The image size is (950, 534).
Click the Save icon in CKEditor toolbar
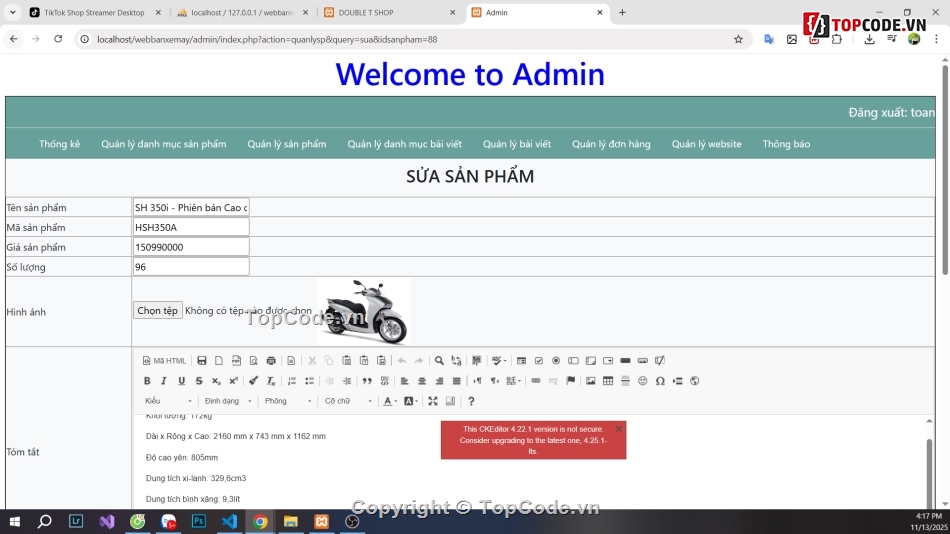click(202, 361)
